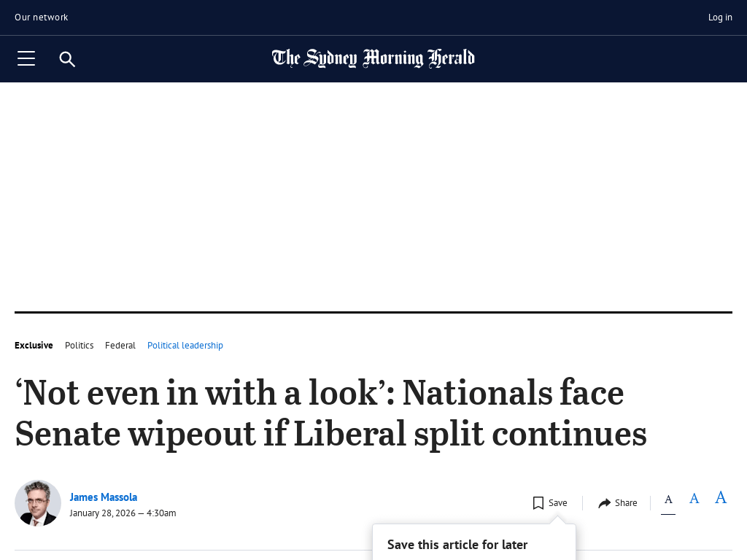Open James Massola's author page
This screenshot has width=747, height=560.
[x=104, y=497]
